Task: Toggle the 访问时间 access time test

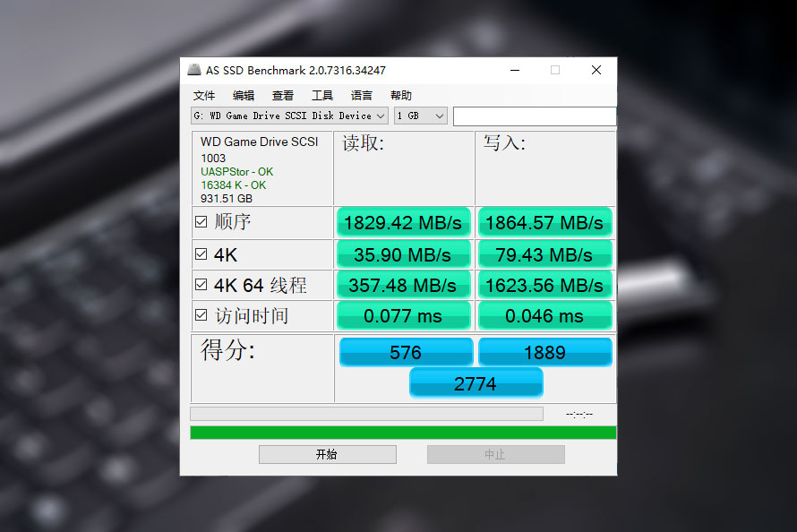Action: pos(200,314)
